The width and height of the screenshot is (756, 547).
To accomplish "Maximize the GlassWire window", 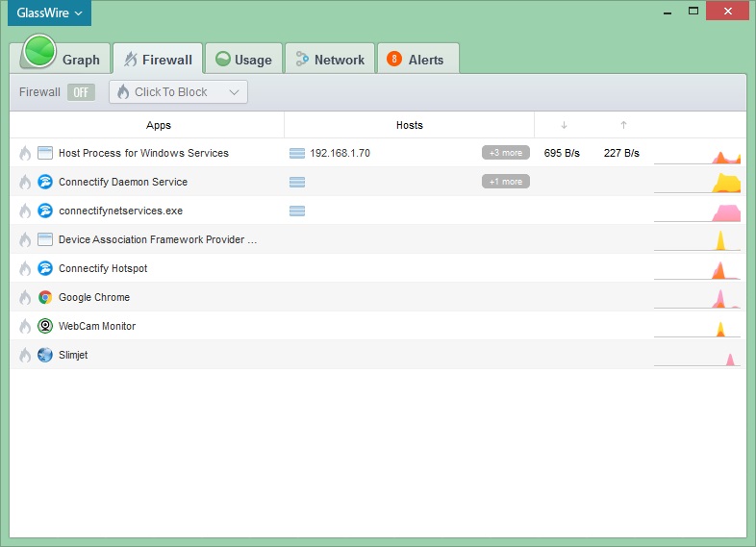I will click(693, 11).
